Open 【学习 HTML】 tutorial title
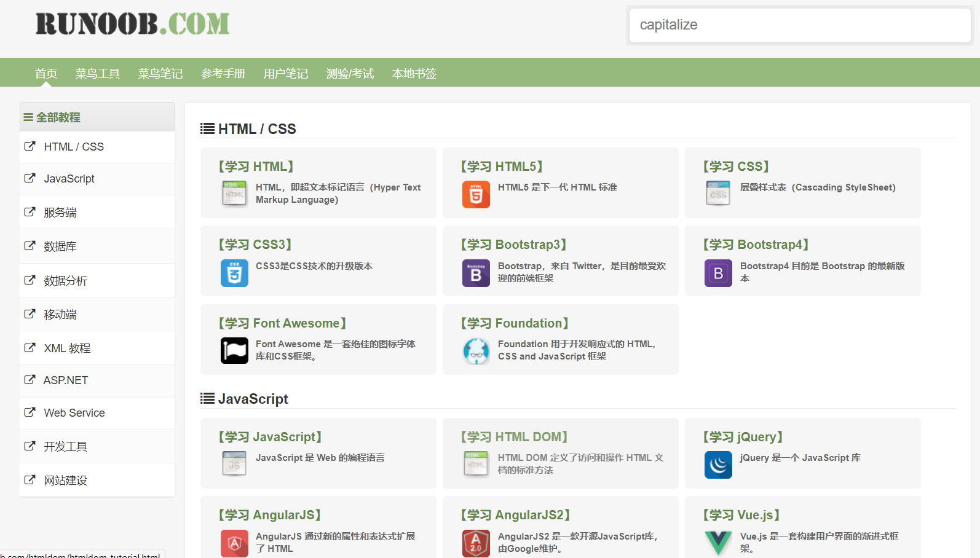980x558 pixels. (x=256, y=167)
